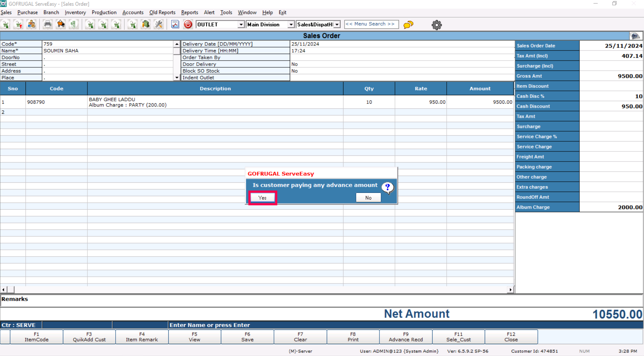
Task: Open the Old Reports menu
Action: click(x=162, y=12)
